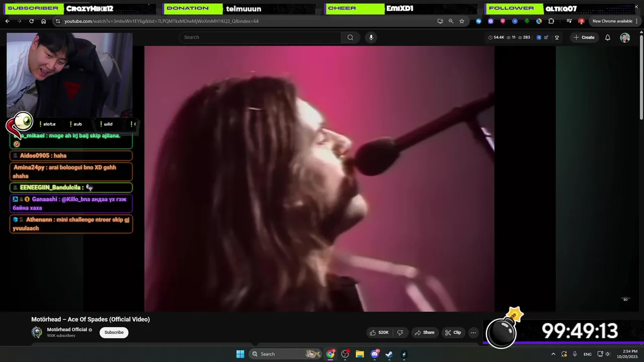
Task: Install app icon in address bar
Action: point(440,21)
